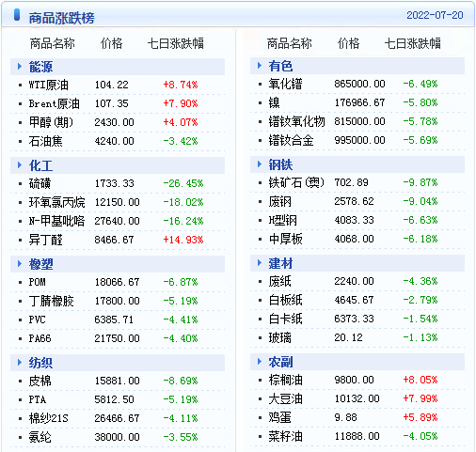
Task: Click the 硫磺 commodity name
Action: click(x=40, y=183)
